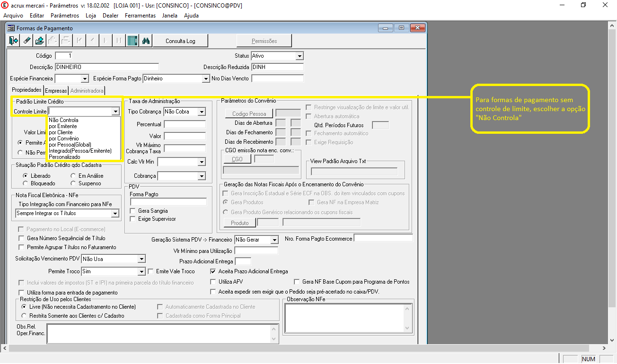Enable the Gera Sangria checkbox
Viewport: 617px width, 364px height.
tap(133, 211)
